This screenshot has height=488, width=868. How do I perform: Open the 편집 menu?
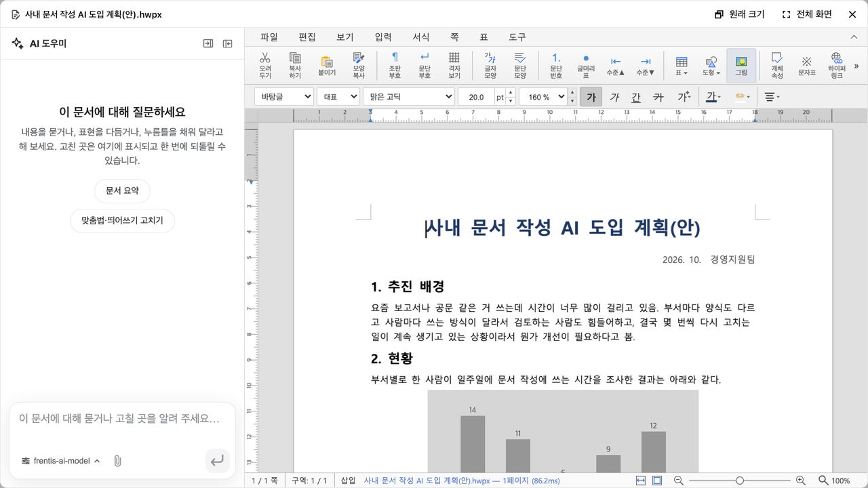307,37
